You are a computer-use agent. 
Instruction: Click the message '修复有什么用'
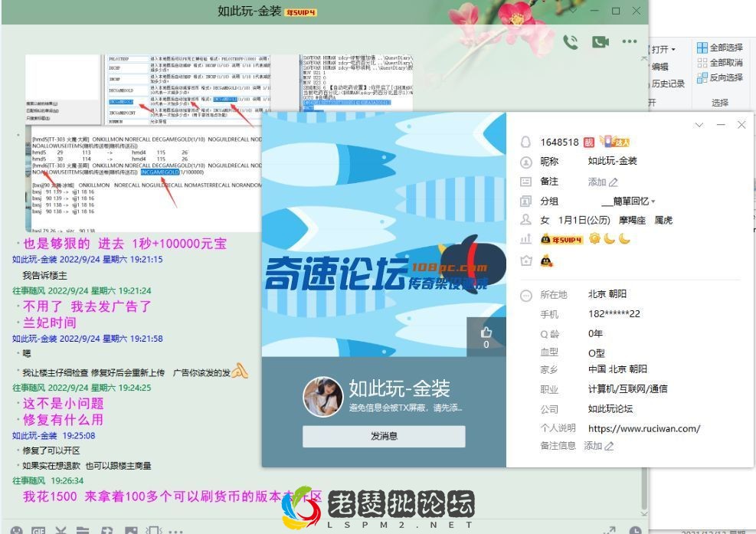pyautogui.click(x=63, y=420)
